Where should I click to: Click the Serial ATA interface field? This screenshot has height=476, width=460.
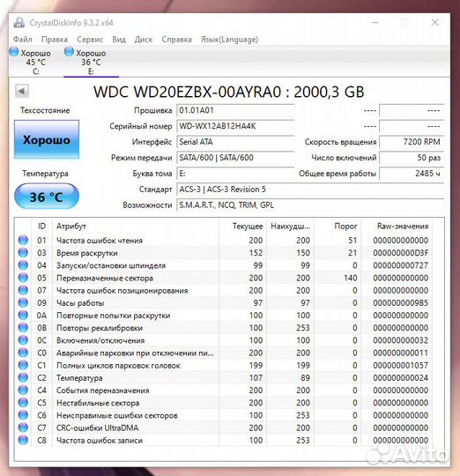click(x=235, y=142)
